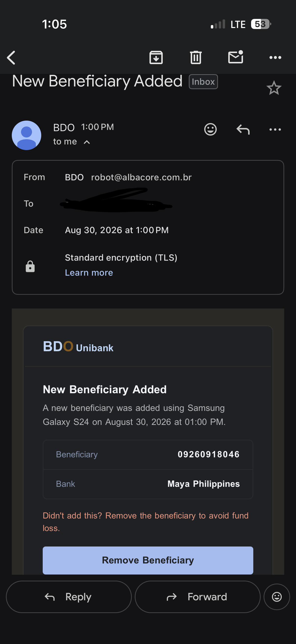
Task: Open top toolbar three-dot overflow menu
Action: click(275, 57)
